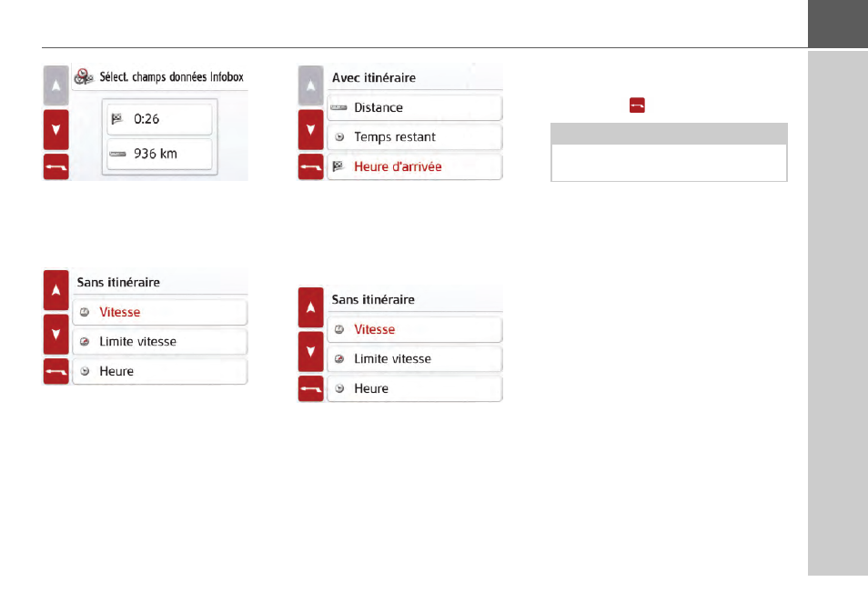Click up arrow in lower-left Sans itinéraire panel

[x=56, y=290]
